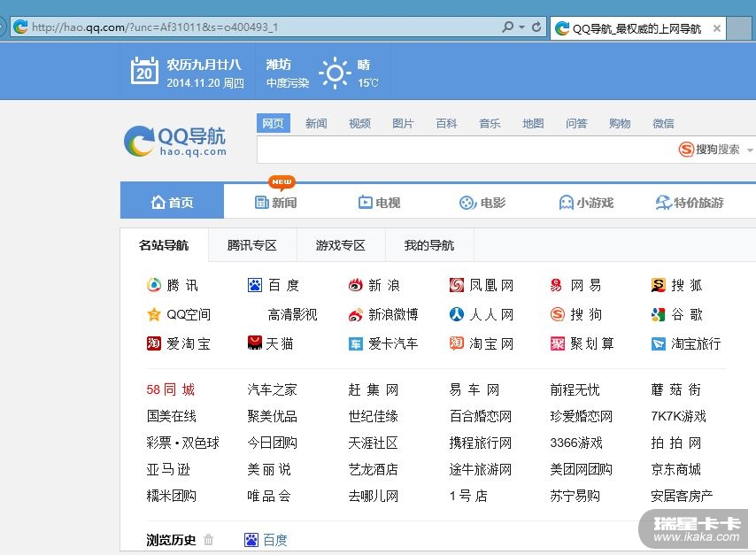Open the 携程旅行网 link
This screenshot has width=756, height=555.
click(x=480, y=443)
